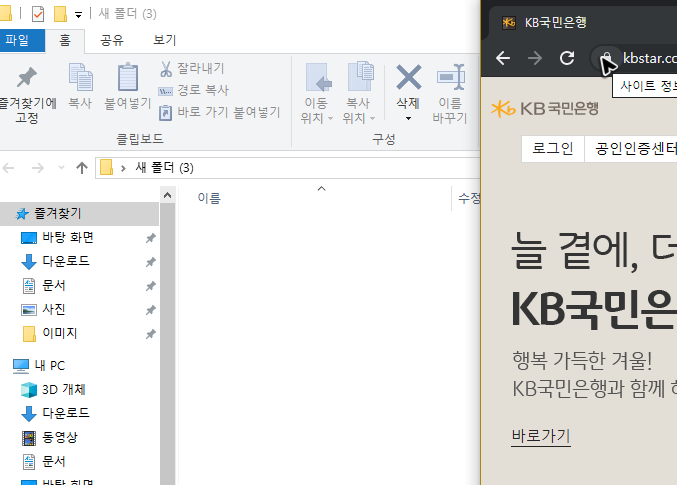Follow the 바로가기 link on webpage
This screenshot has height=485, width=677.
click(541, 435)
